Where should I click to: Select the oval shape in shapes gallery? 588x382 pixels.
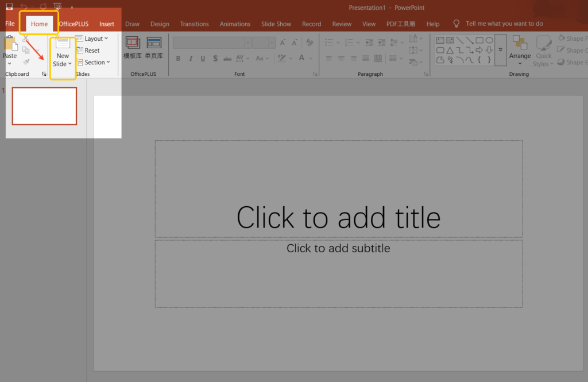coord(489,40)
